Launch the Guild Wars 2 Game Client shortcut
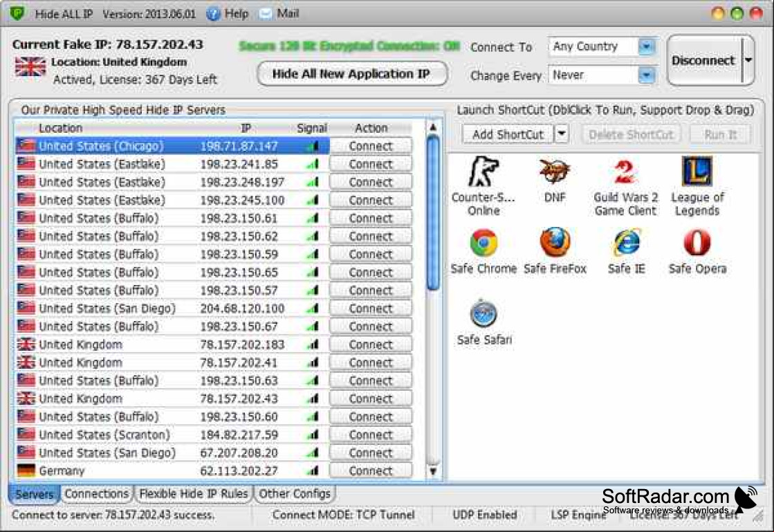 625,186
